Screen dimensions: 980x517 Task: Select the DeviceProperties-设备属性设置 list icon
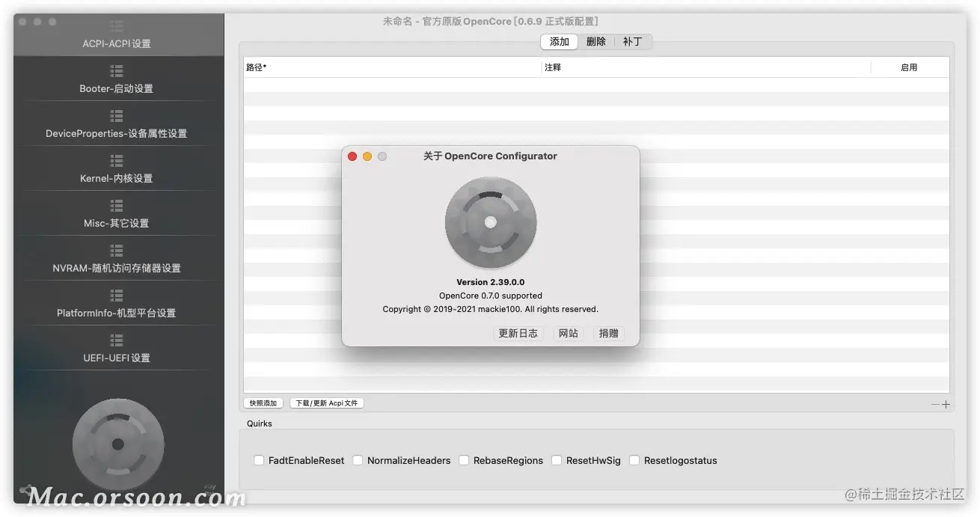click(116, 116)
